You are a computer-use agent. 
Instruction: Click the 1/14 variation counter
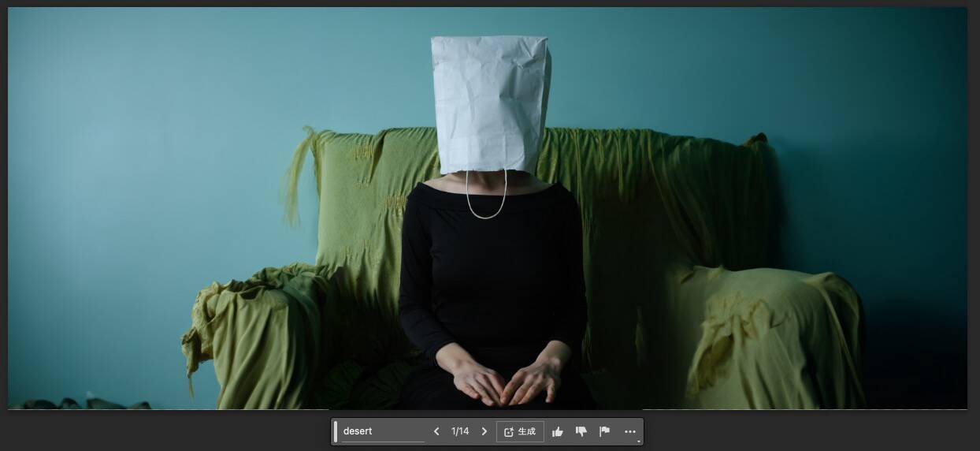[460, 431]
